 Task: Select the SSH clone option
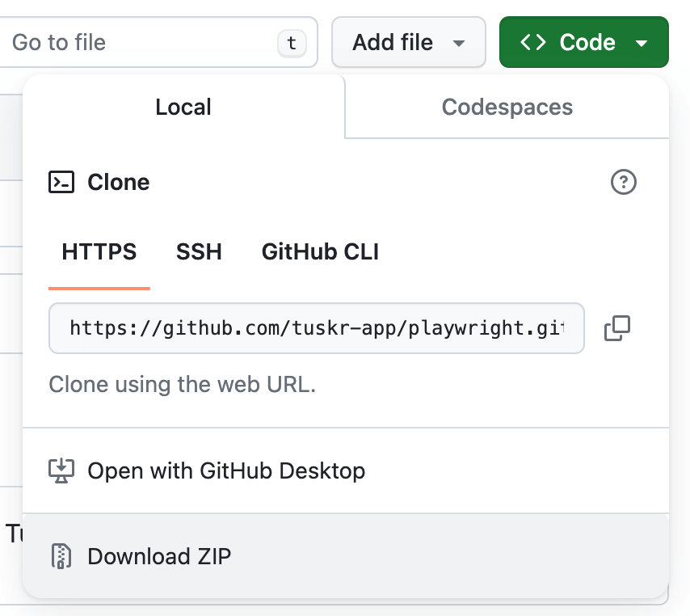199,251
